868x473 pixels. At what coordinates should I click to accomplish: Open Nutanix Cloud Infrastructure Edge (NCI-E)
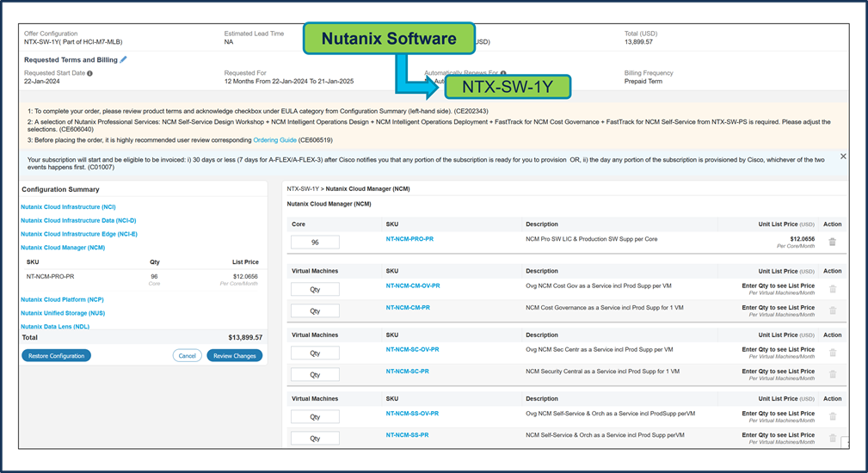coord(78,234)
